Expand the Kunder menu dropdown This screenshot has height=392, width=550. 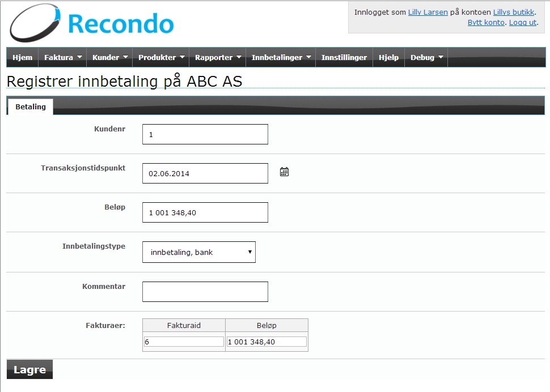110,57
